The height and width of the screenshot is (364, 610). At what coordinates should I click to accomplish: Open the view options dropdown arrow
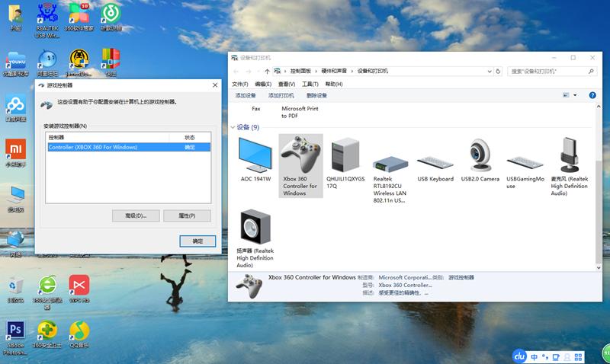click(575, 95)
